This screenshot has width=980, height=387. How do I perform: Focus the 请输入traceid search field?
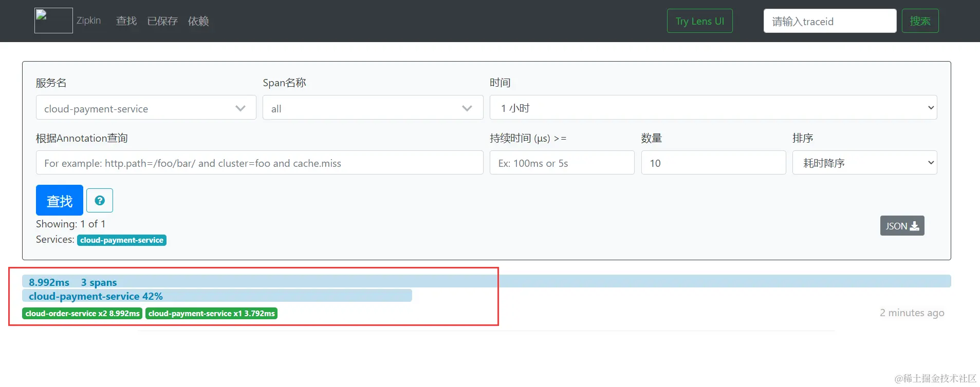(x=830, y=21)
